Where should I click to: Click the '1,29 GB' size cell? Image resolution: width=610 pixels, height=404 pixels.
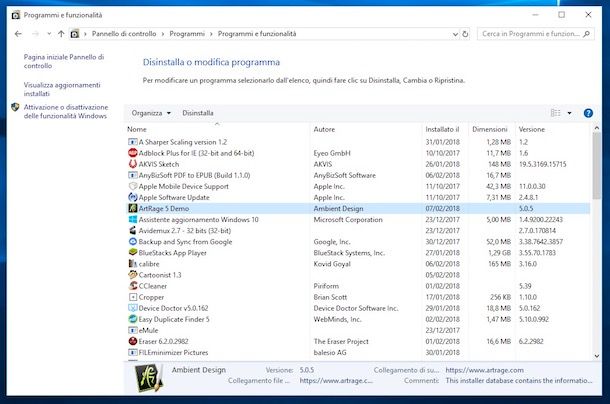click(499, 253)
